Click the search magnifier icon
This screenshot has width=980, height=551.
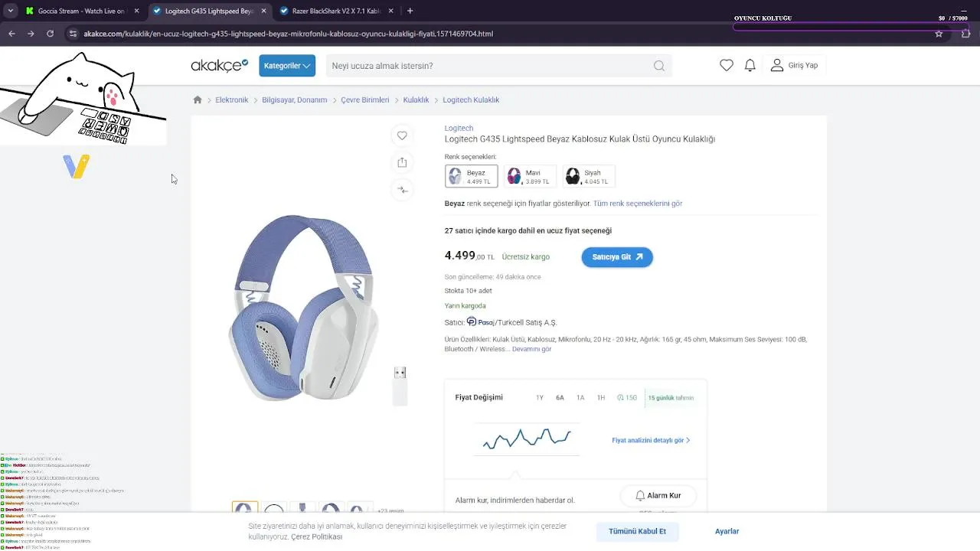(659, 66)
